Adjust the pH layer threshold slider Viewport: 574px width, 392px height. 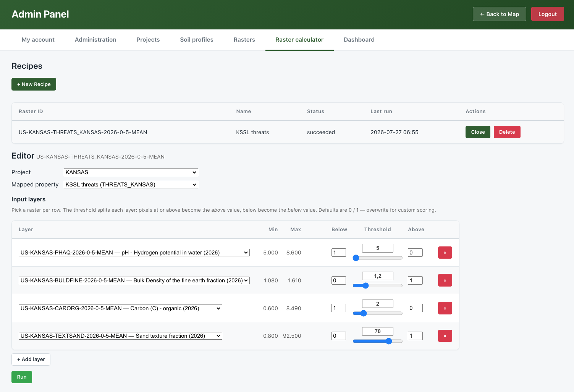[x=378, y=258]
